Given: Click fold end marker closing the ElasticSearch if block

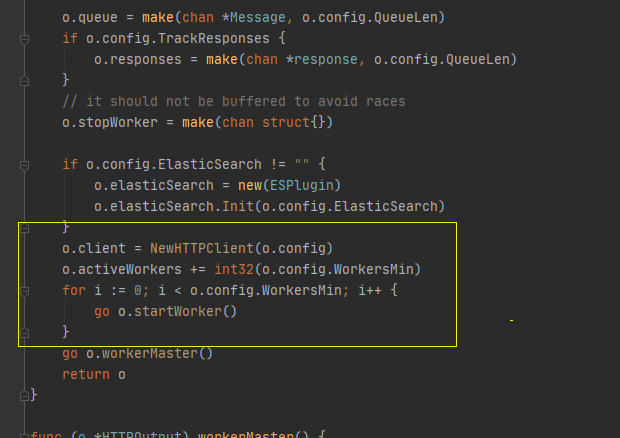Looking at the screenshot, I should pos(25,228).
